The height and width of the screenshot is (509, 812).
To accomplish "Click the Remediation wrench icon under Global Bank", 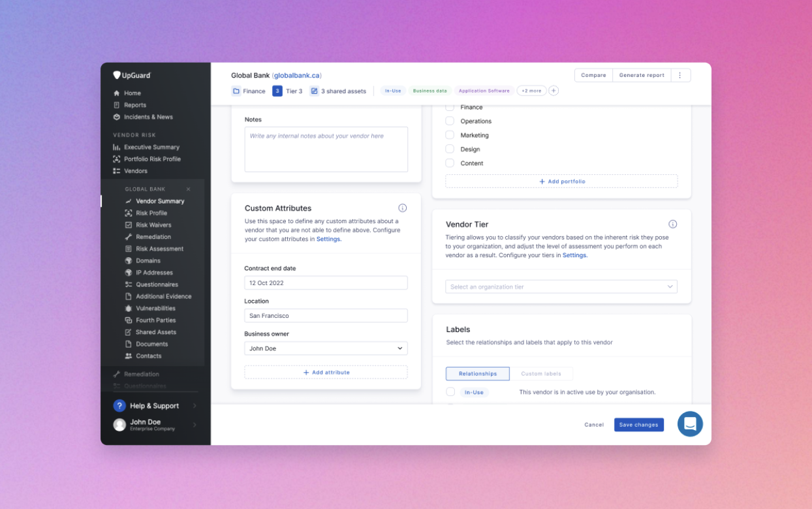I will point(129,237).
